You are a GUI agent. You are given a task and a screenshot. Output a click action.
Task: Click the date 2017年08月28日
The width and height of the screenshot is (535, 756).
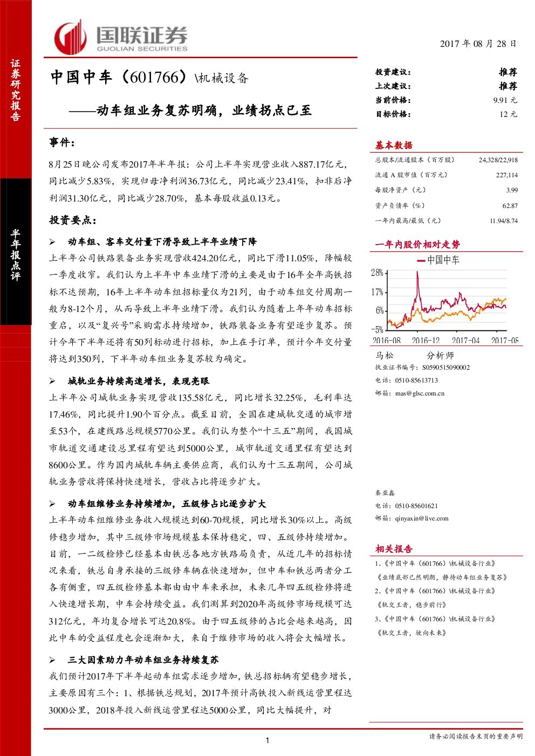(478, 44)
